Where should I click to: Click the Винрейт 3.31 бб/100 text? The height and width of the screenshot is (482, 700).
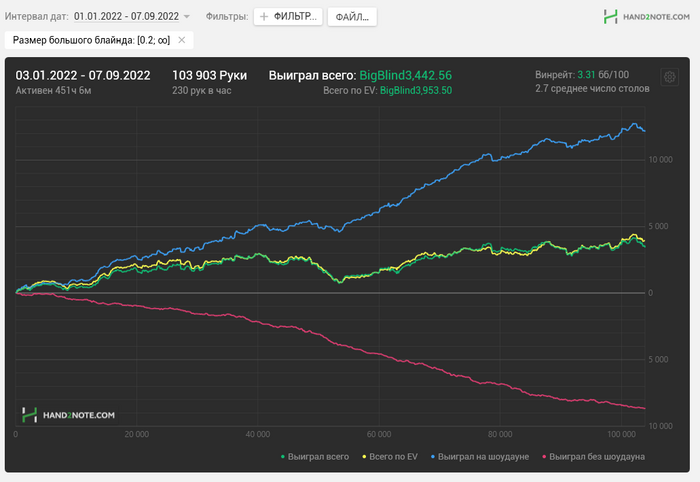coord(582,75)
